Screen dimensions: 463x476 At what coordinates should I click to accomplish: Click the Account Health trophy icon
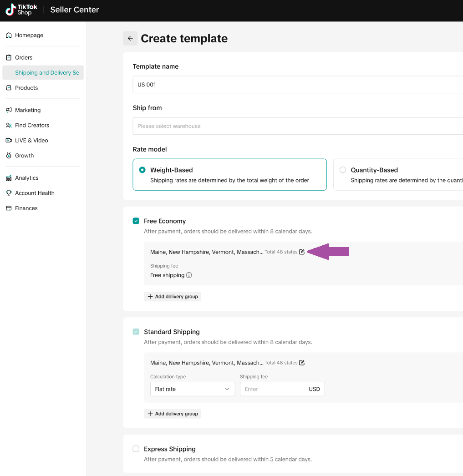pos(9,193)
